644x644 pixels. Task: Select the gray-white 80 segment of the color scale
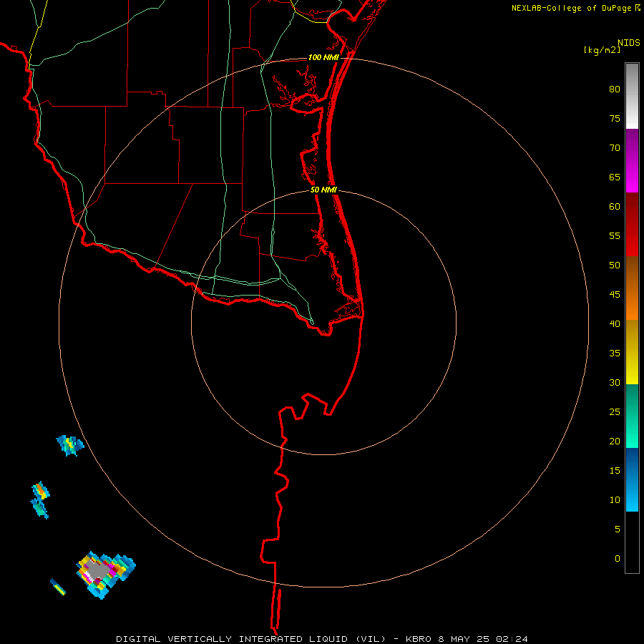[632, 95]
